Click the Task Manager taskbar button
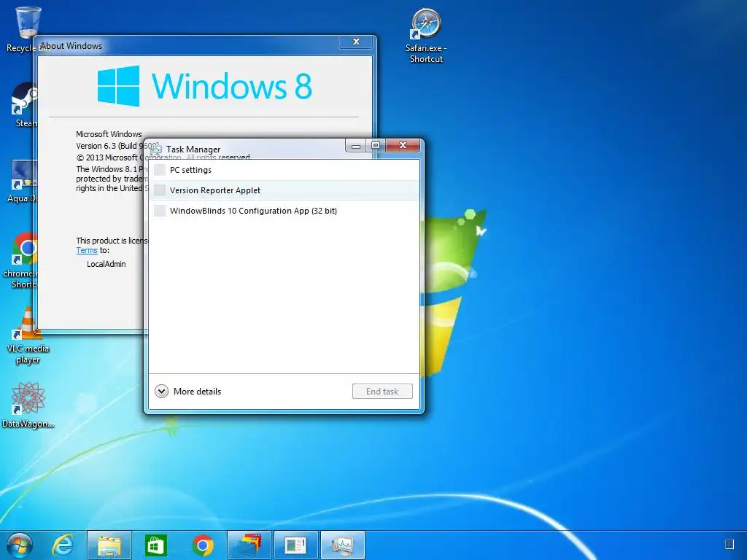Viewport: 747px width, 560px height. click(343, 545)
